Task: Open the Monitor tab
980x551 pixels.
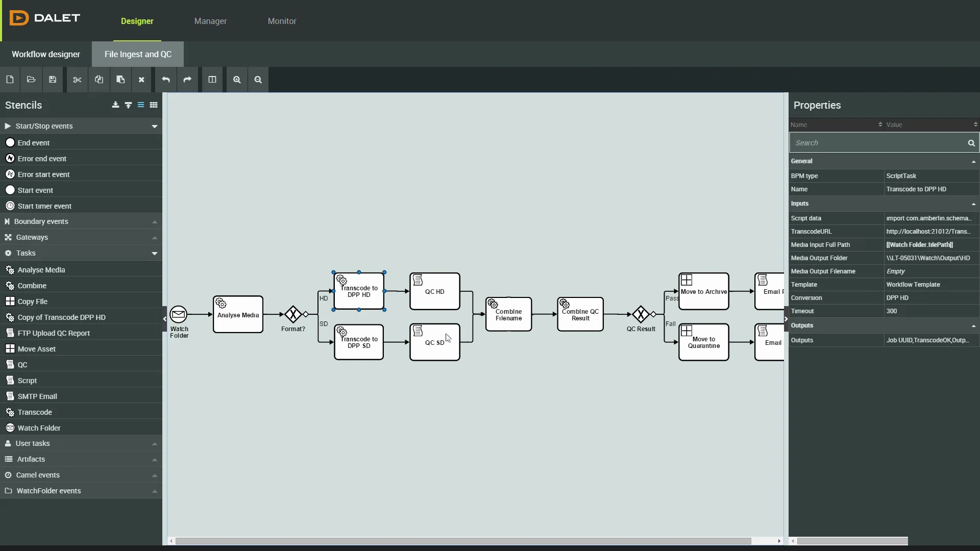Action: pos(282,21)
